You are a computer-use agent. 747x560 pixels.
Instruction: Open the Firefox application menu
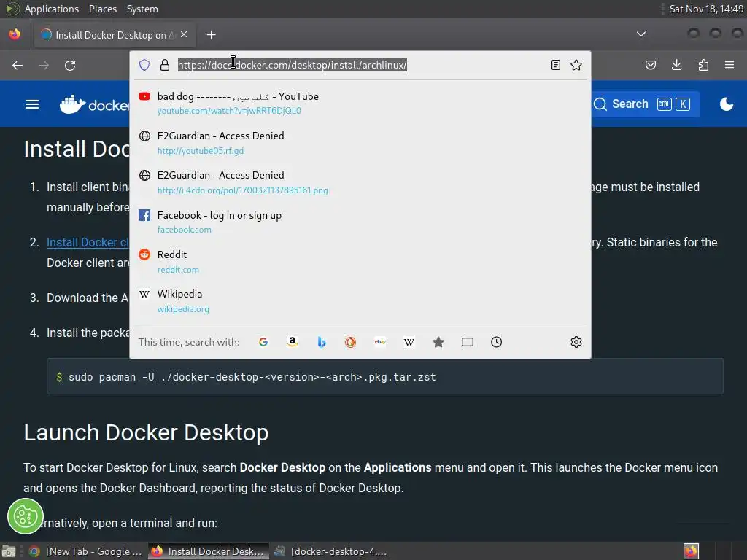pyautogui.click(x=729, y=65)
